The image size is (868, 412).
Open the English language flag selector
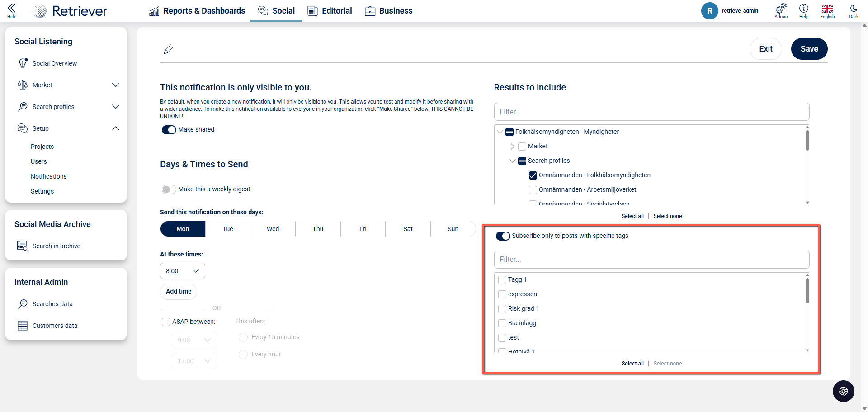click(x=827, y=8)
